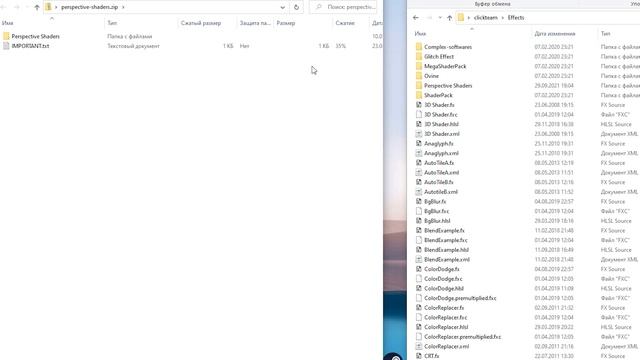Click the Защита па... column header

255,23
